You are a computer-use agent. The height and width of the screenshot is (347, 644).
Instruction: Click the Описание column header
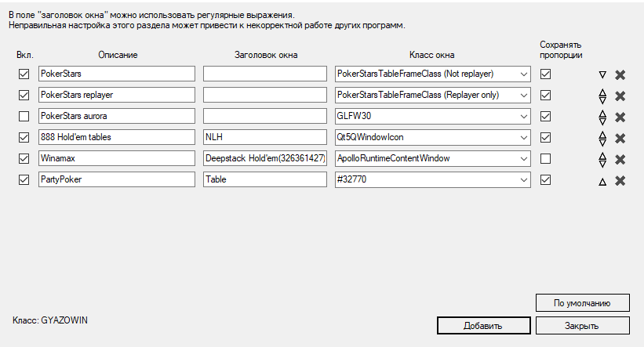tap(118, 55)
